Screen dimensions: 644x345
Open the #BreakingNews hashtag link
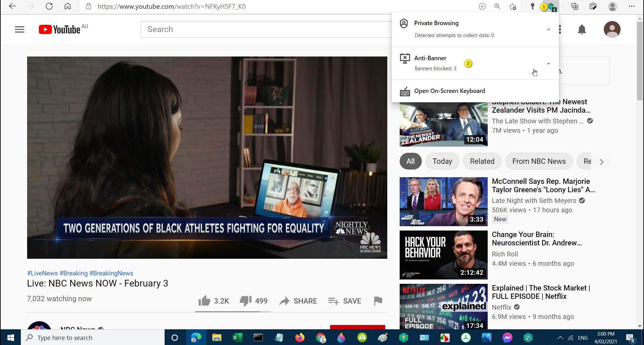coord(111,273)
